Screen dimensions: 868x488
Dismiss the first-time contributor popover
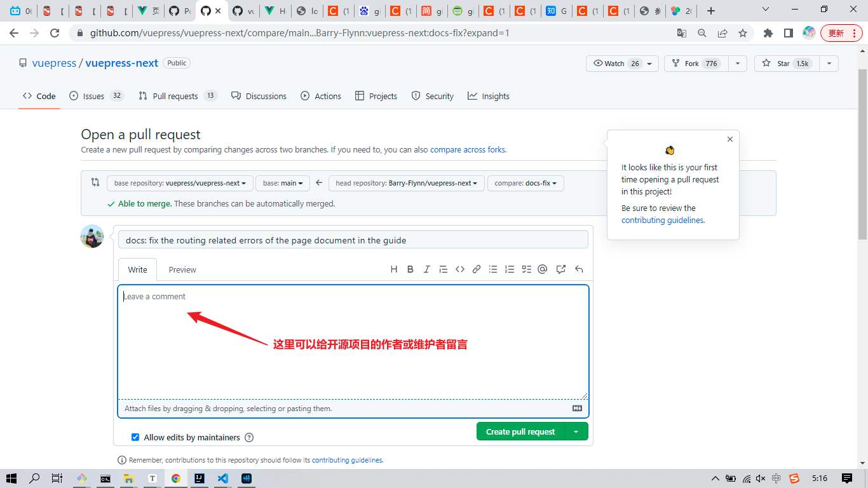(x=730, y=139)
